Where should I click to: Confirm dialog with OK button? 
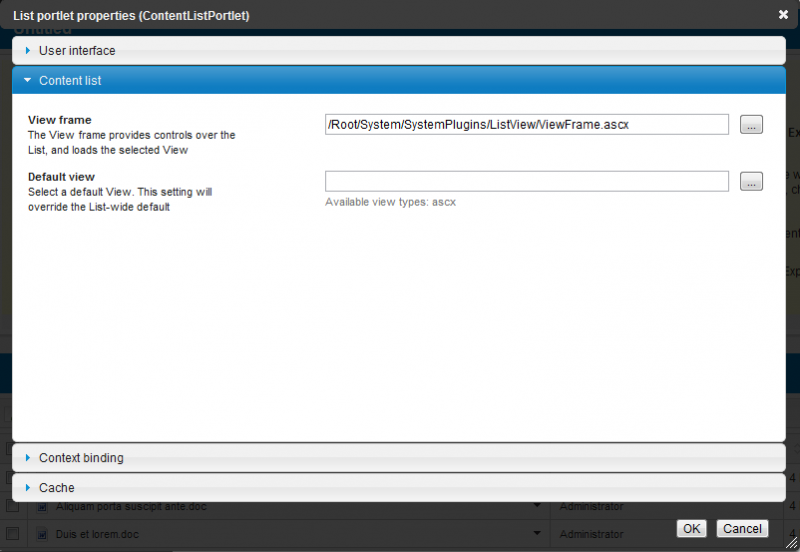[x=691, y=529]
